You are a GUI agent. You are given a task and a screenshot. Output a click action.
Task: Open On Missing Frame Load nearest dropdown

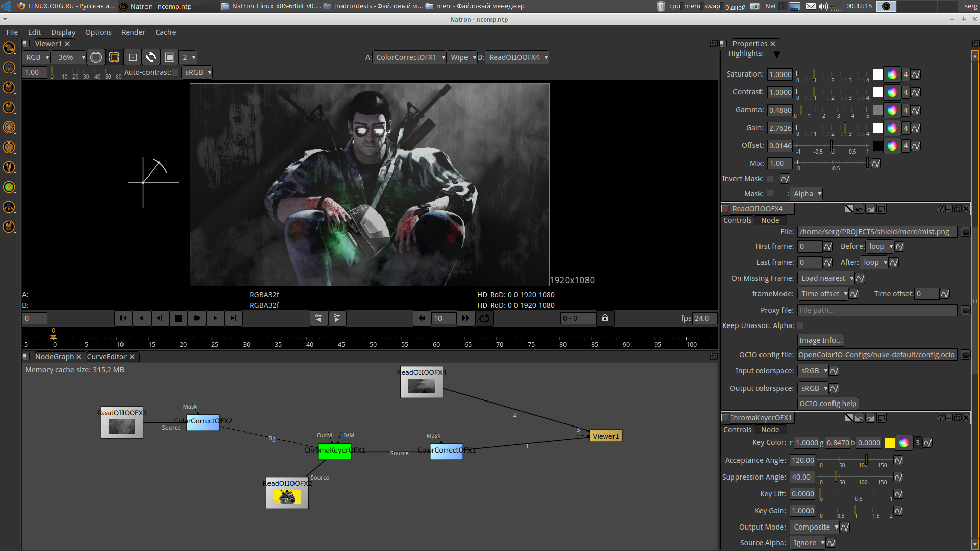tap(826, 278)
